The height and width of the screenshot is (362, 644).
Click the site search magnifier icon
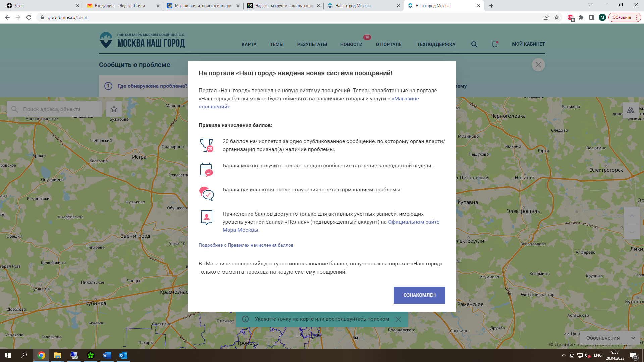click(x=474, y=44)
